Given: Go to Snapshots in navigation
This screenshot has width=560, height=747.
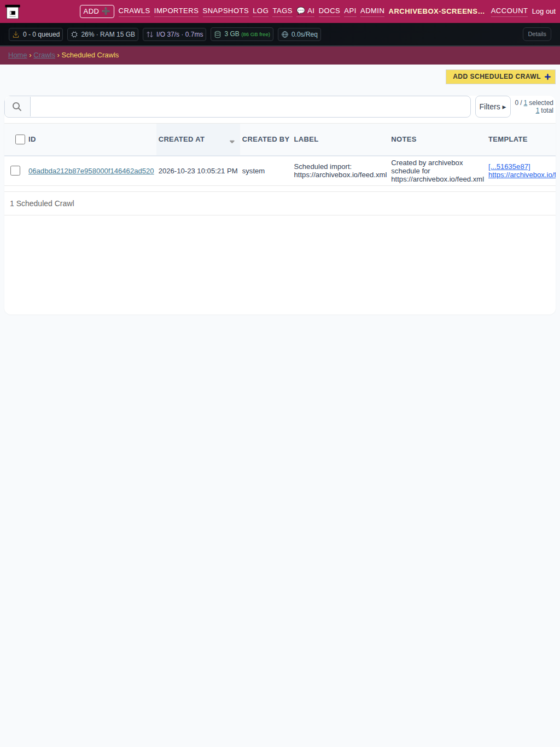Looking at the screenshot, I should tap(225, 11).
